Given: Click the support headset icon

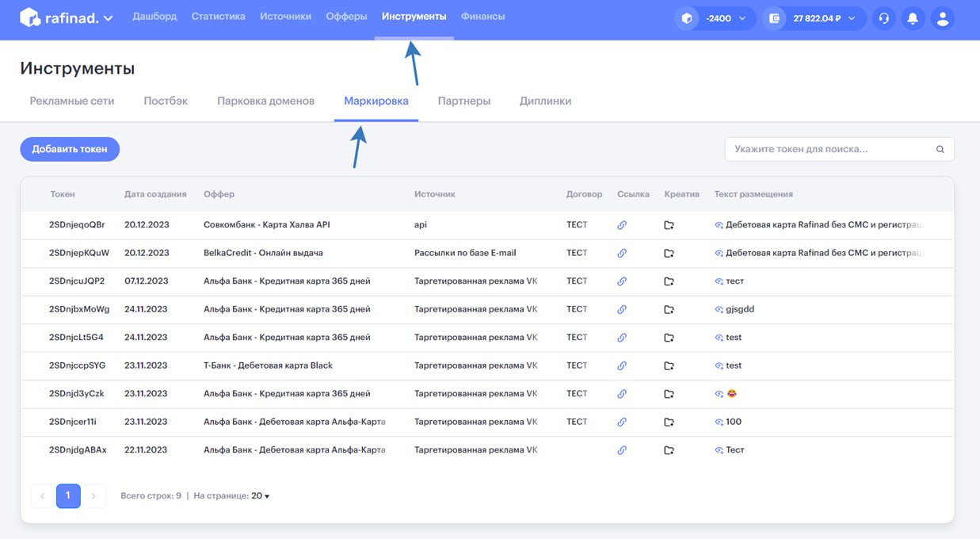Looking at the screenshot, I should coord(884,18).
